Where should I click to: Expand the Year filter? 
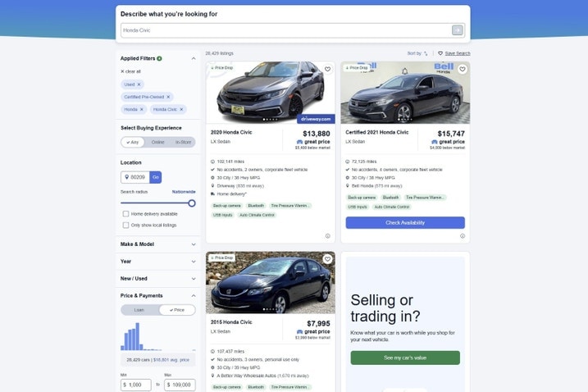[x=194, y=262]
